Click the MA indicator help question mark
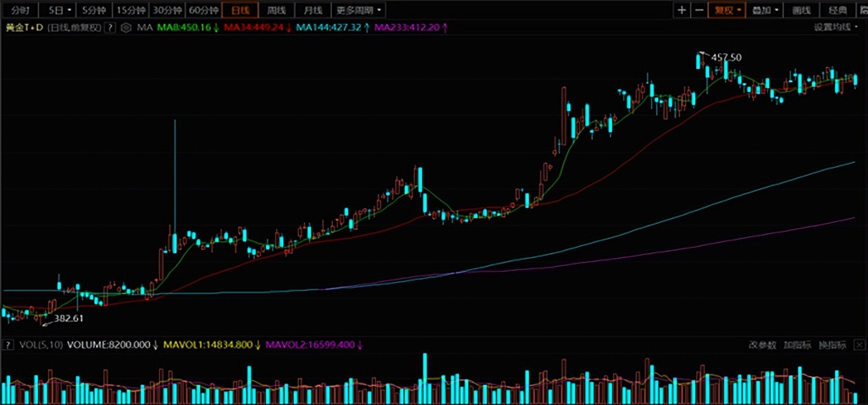The image size is (868, 405). (x=110, y=27)
